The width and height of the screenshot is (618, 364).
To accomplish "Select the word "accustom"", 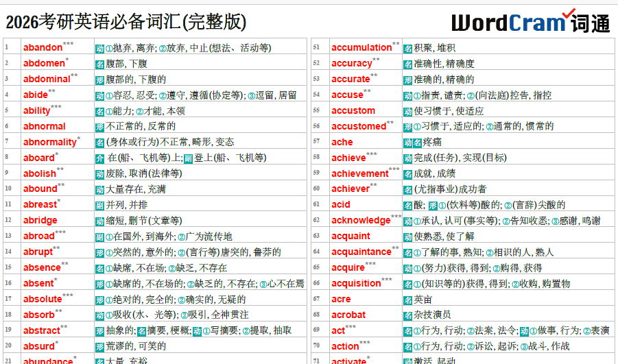I will [353, 110].
